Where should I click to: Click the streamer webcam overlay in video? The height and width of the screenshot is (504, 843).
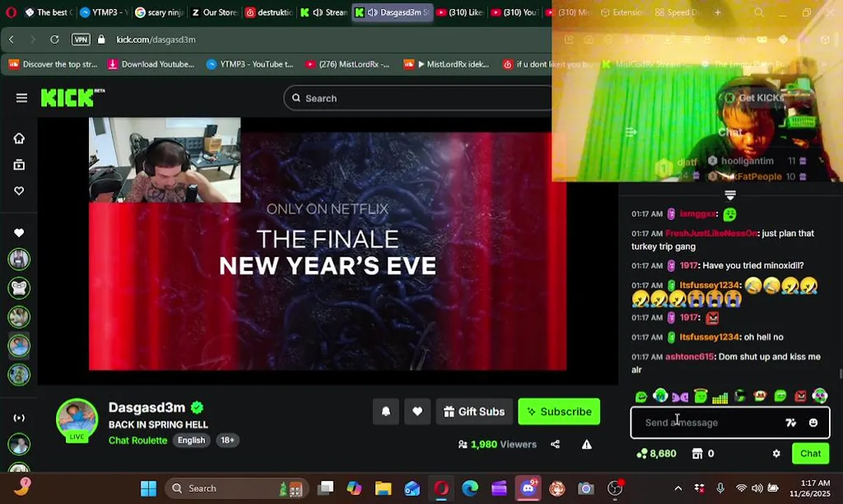(165, 160)
